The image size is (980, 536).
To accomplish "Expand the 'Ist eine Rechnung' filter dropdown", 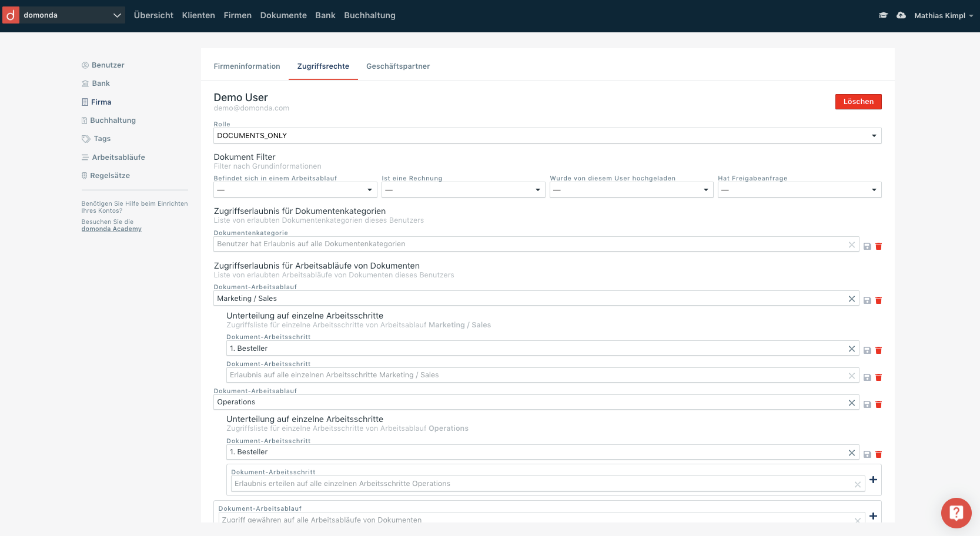I will [x=463, y=190].
